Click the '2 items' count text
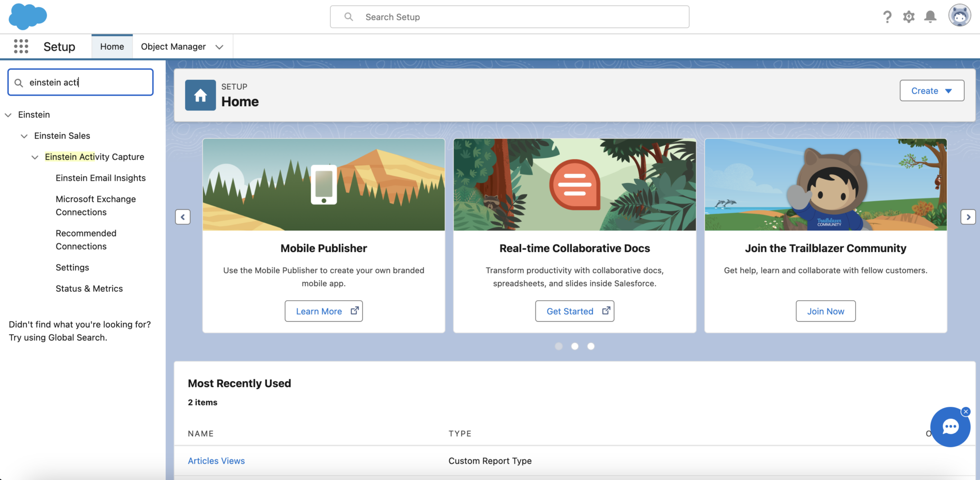This screenshot has height=480, width=980. click(x=202, y=403)
